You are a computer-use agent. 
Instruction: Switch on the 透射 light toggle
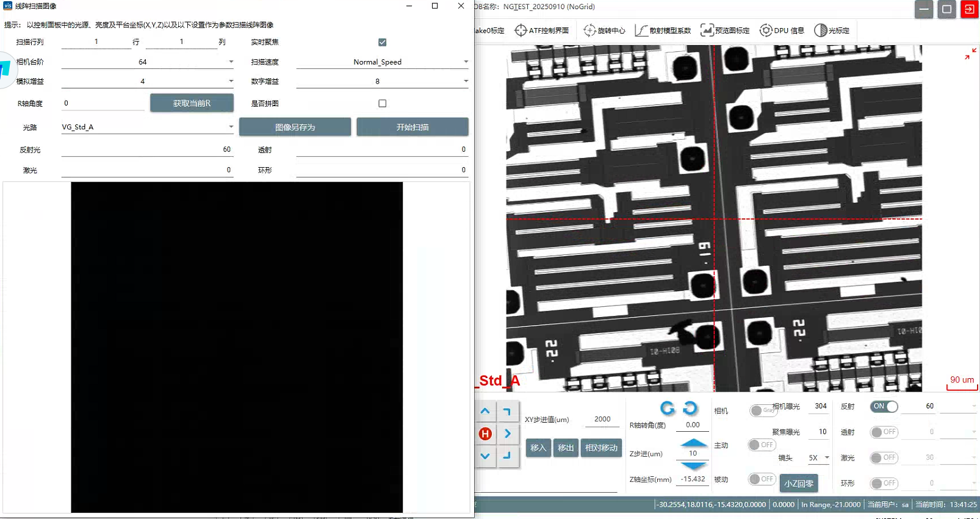tap(884, 432)
